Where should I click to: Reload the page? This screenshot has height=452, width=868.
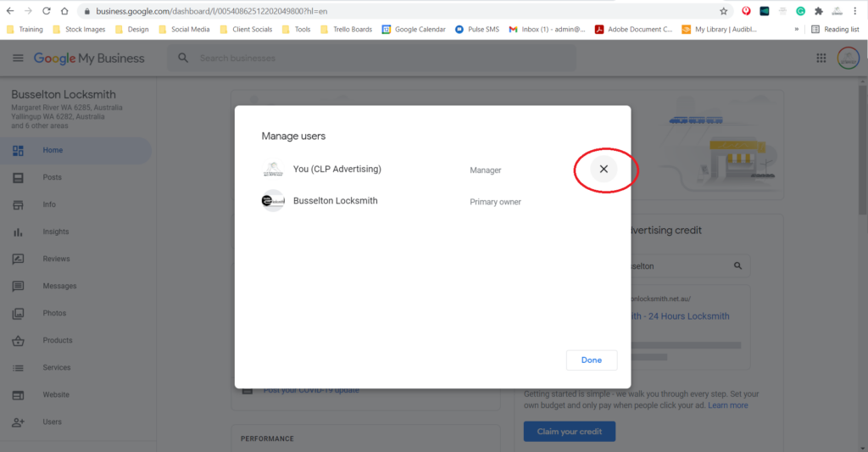[47, 11]
